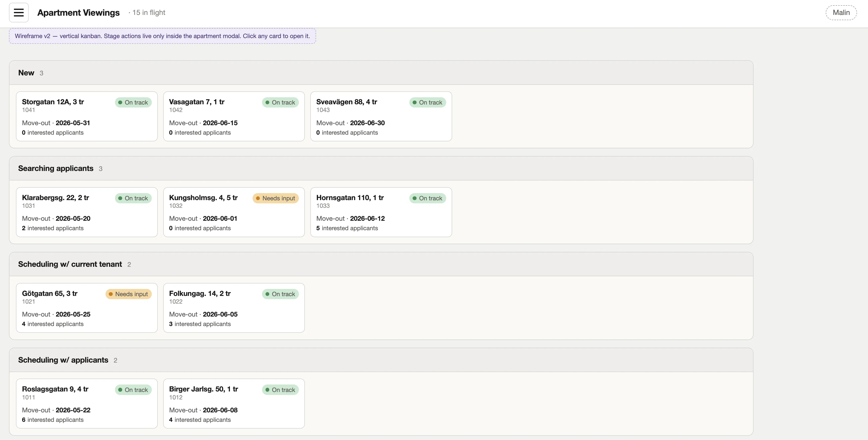This screenshot has width=868, height=440.
Task: Click Needs input badge on Götgatan 65
Action: point(128,294)
